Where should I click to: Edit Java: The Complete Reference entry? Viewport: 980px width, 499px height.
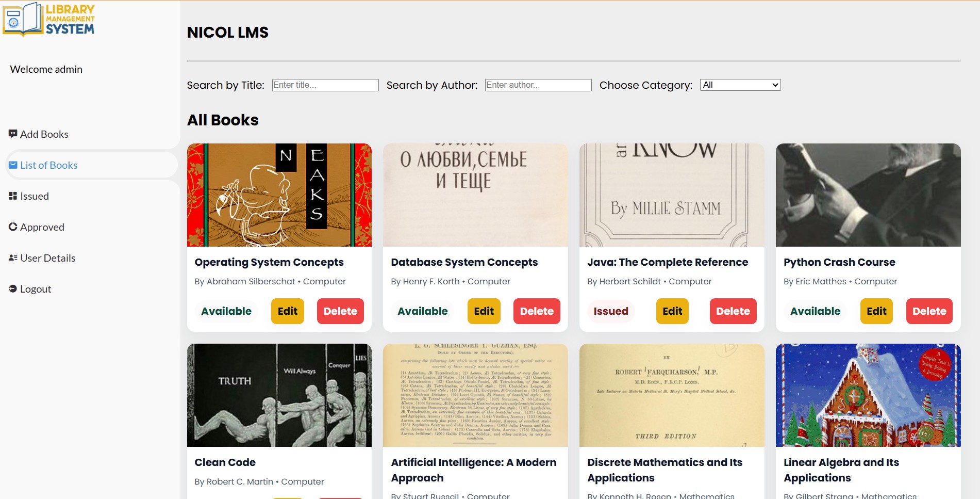click(x=672, y=311)
